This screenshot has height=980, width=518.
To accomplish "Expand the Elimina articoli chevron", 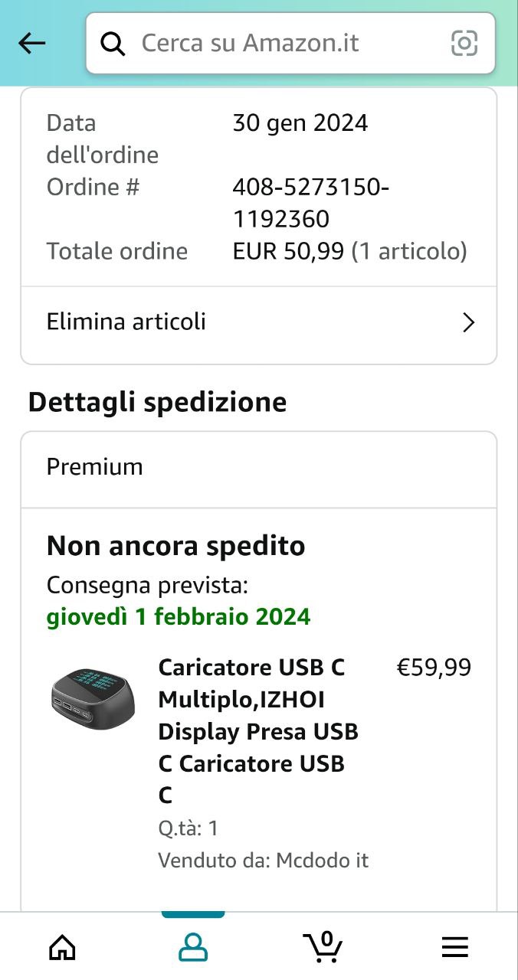I will [x=468, y=322].
